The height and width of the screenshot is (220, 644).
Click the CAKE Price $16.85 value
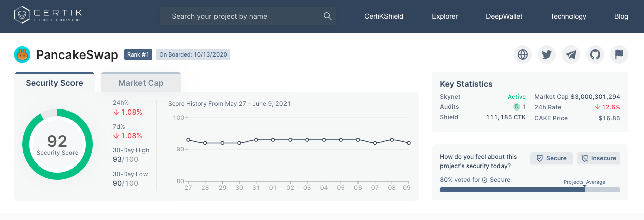pos(609,118)
